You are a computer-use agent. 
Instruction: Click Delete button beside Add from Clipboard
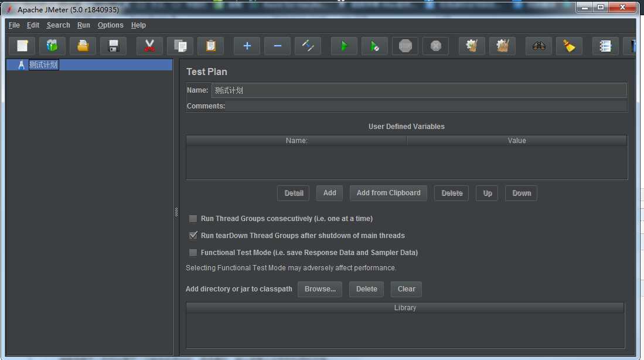(x=452, y=193)
